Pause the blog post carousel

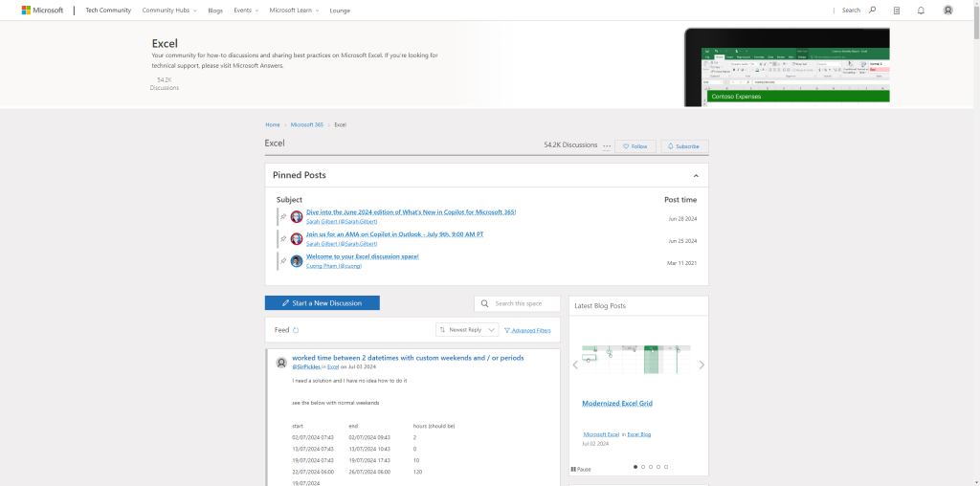581,469
